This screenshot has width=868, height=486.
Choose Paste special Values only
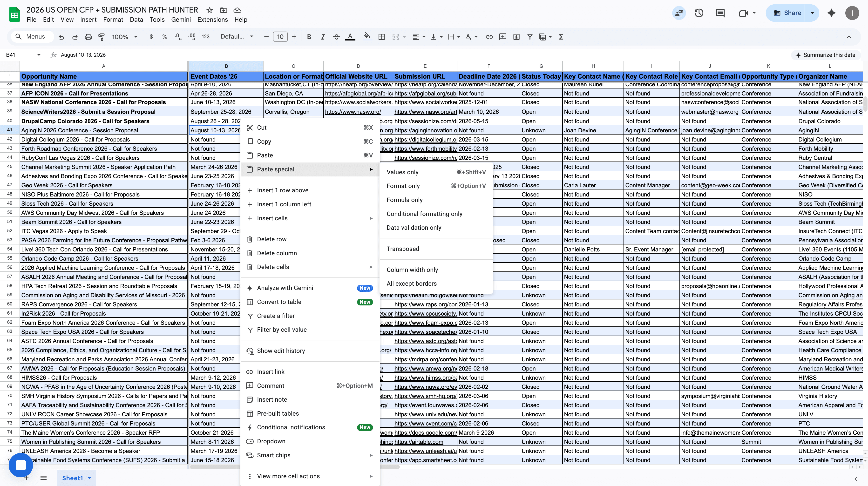tap(436, 172)
